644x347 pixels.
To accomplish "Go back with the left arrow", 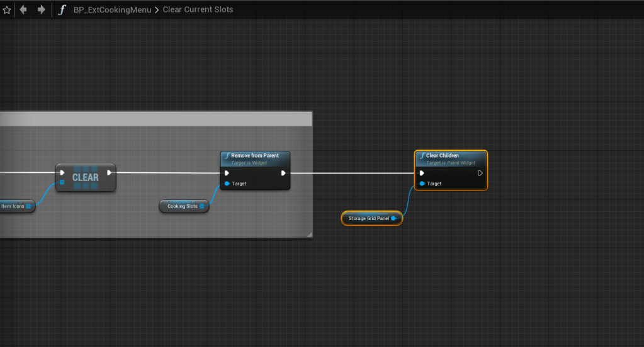I will (23, 9).
